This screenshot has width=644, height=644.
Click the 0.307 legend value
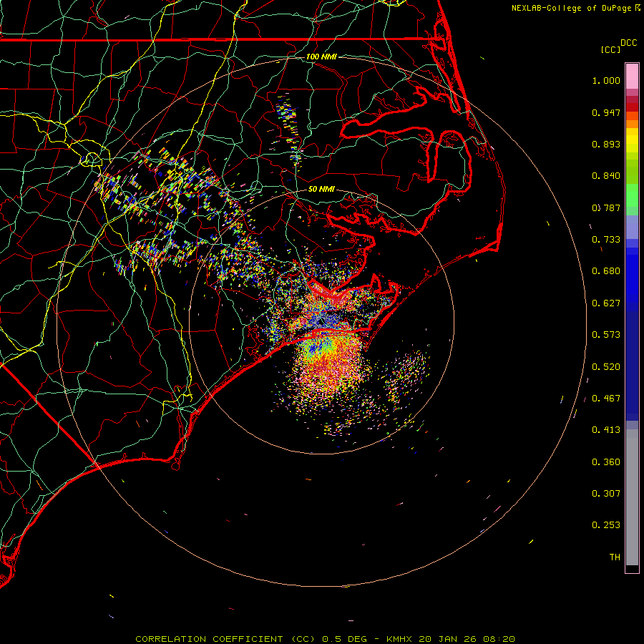pyautogui.click(x=606, y=493)
